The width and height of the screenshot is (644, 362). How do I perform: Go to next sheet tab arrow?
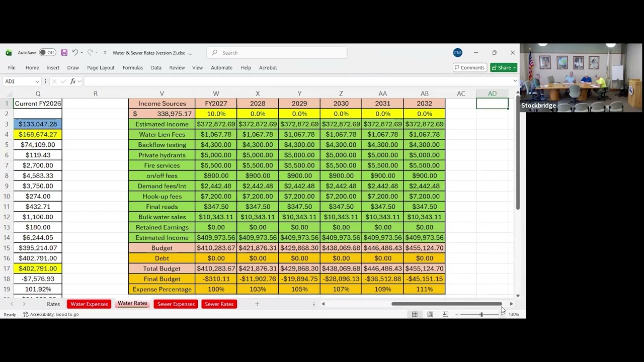pos(24,304)
